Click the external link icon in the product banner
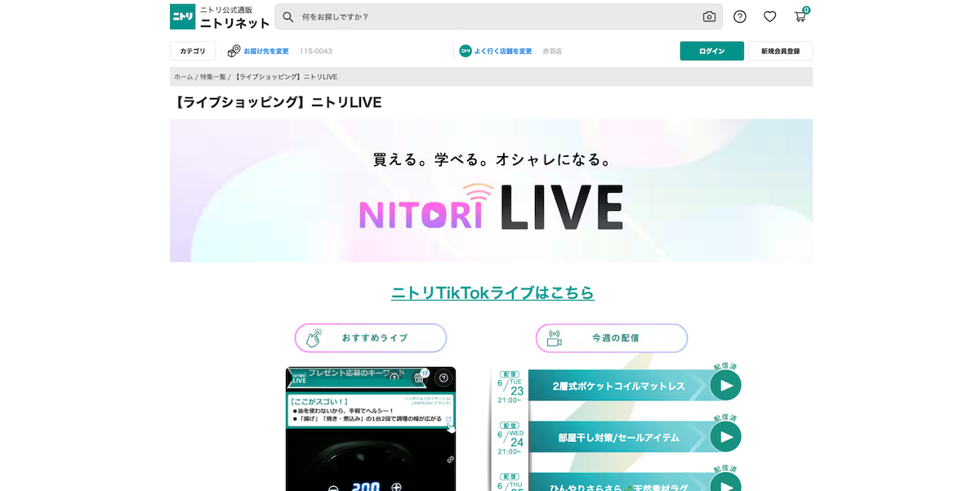The width and height of the screenshot is (980, 491). point(448,420)
